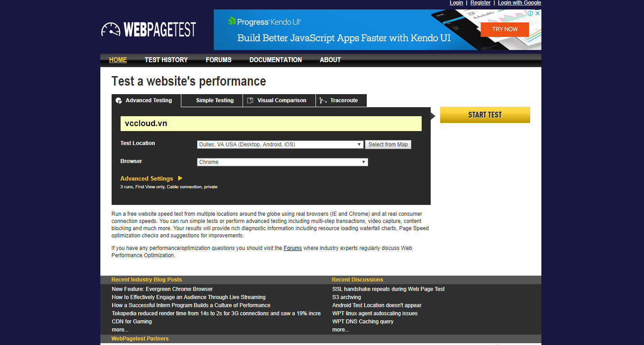Select the Advanced Testing tab

(x=144, y=100)
